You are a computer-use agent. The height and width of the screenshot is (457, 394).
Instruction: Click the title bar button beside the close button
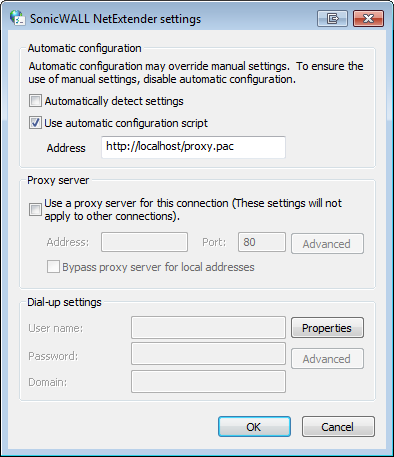[332, 18]
